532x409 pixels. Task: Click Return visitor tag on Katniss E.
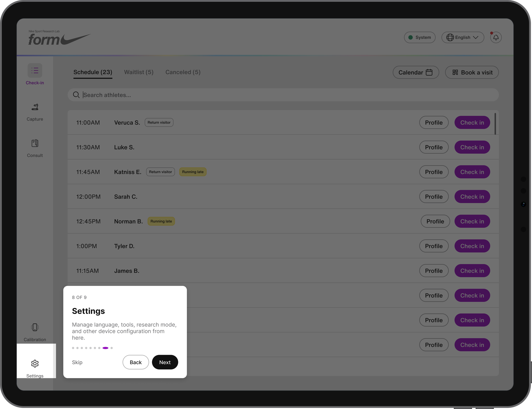[160, 172]
